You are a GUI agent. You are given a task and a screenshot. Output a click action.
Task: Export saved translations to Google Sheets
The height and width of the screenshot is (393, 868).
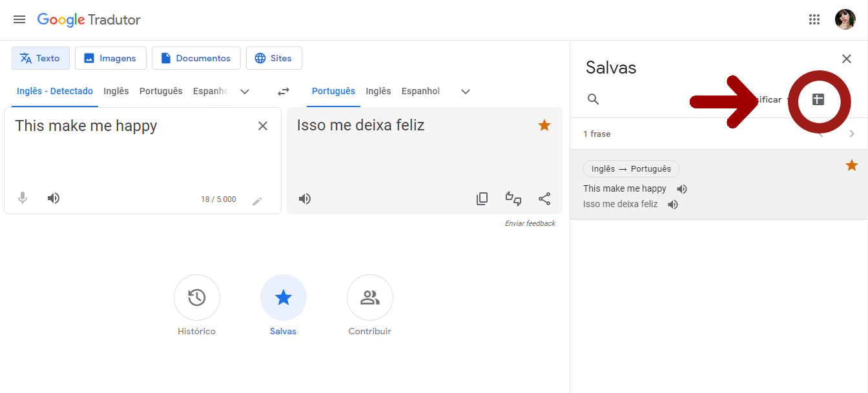pos(819,101)
